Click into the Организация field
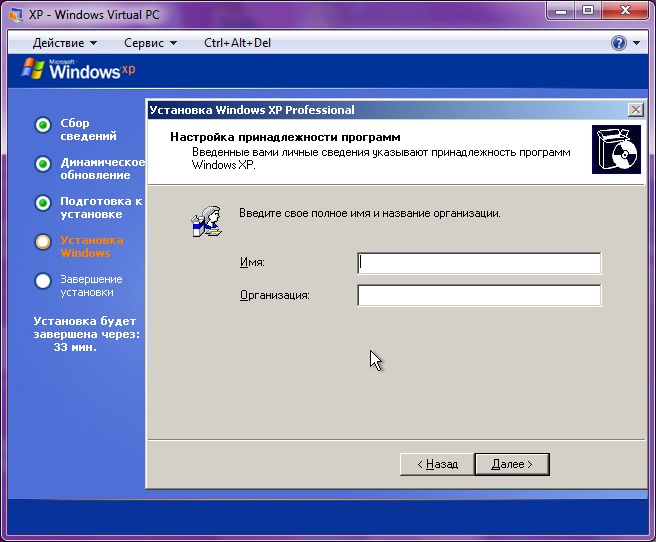656x542 pixels. [x=479, y=295]
